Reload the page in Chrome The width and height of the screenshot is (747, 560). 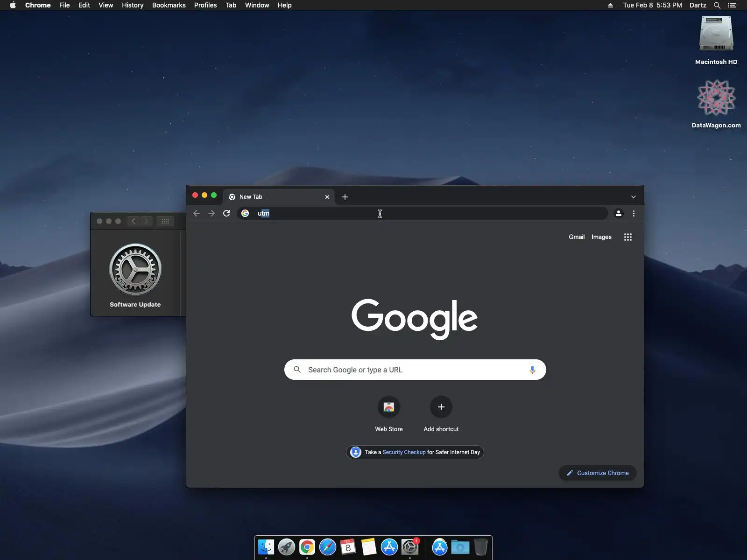click(x=226, y=213)
